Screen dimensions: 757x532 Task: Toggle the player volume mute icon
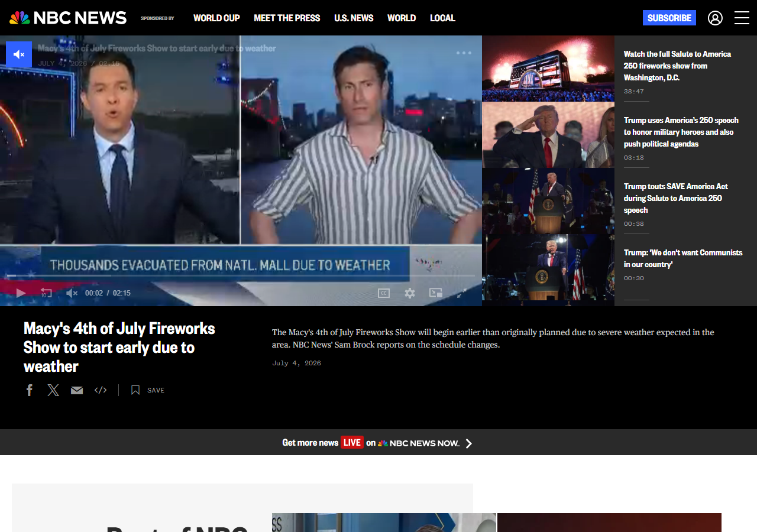click(72, 293)
